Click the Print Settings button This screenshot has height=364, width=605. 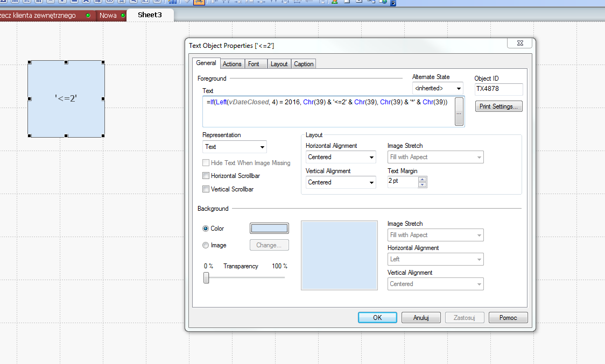pos(498,106)
